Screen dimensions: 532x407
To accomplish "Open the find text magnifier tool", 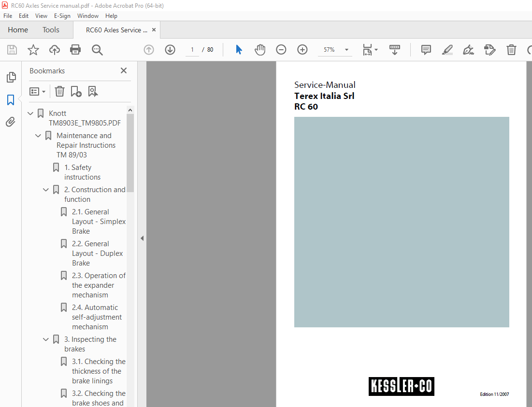I will click(x=97, y=50).
